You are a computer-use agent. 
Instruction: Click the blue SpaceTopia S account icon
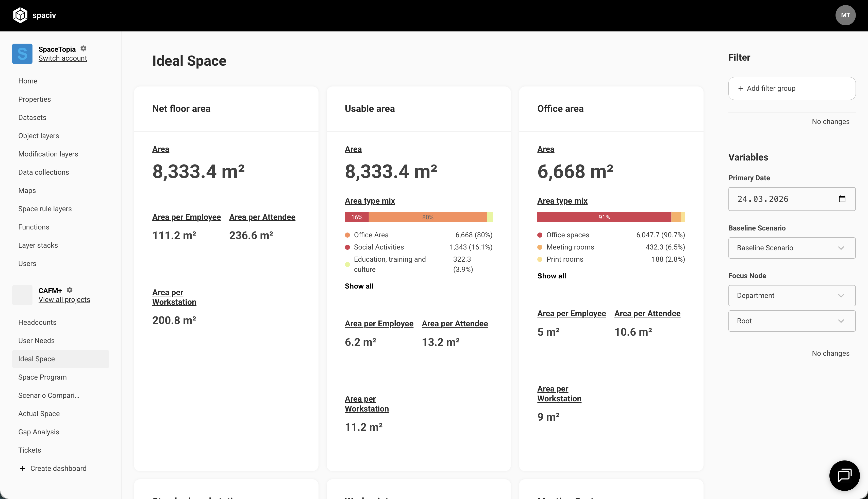click(x=22, y=54)
